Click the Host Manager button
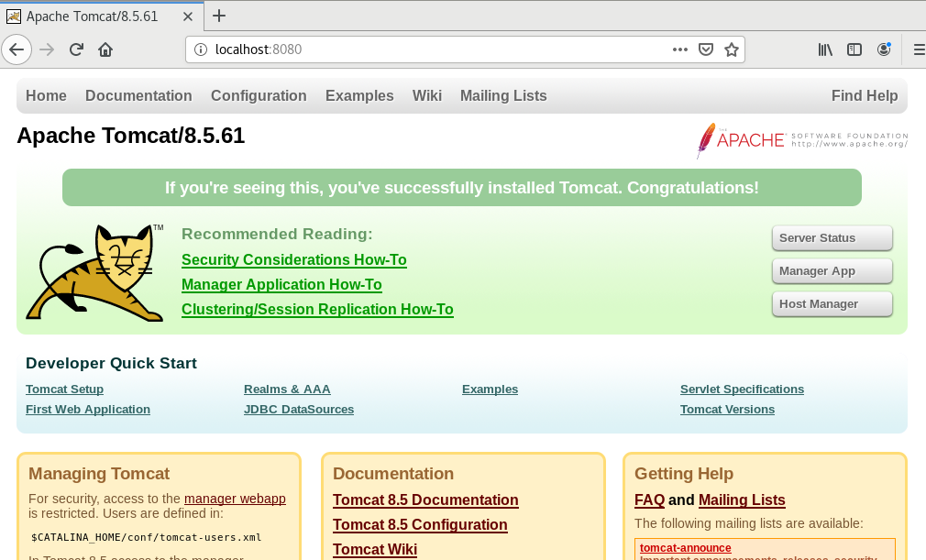The width and height of the screenshot is (926, 560). pos(832,304)
